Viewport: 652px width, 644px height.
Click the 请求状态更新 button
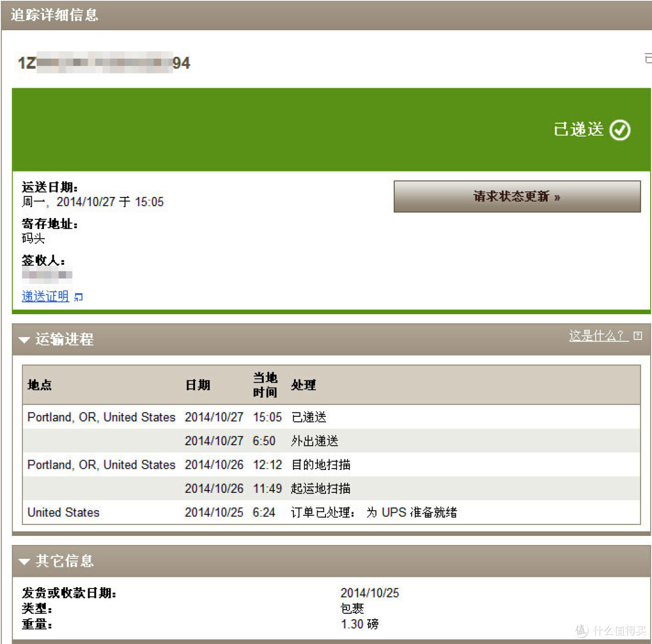pyautogui.click(x=517, y=196)
